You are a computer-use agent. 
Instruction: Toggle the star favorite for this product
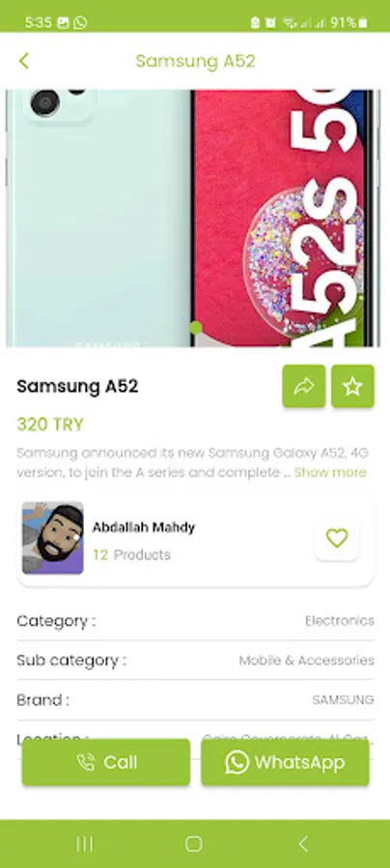click(353, 387)
